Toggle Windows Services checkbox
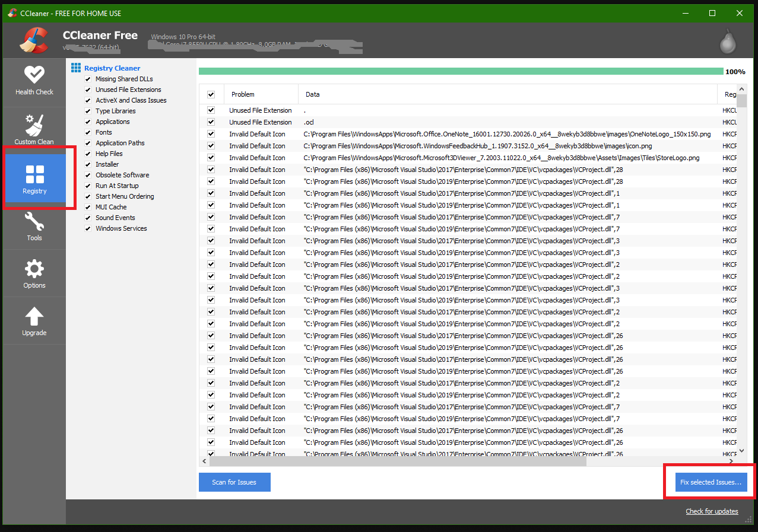 pyautogui.click(x=88, y=228)
